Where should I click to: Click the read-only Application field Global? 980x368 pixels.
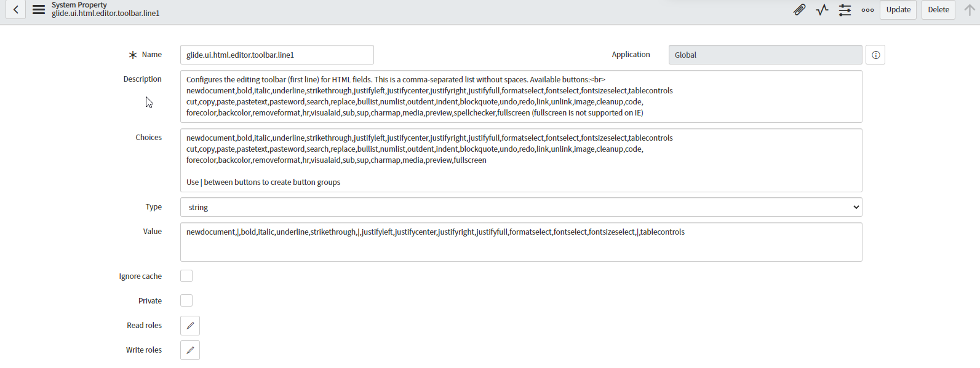point(765,55)
